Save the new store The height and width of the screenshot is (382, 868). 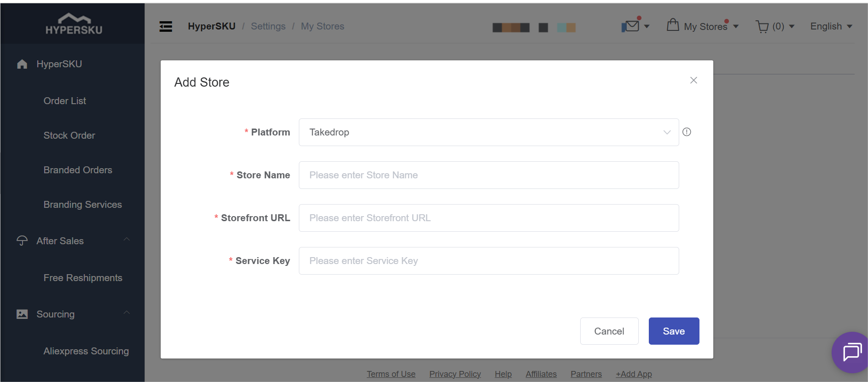click(x=674, y=331)
